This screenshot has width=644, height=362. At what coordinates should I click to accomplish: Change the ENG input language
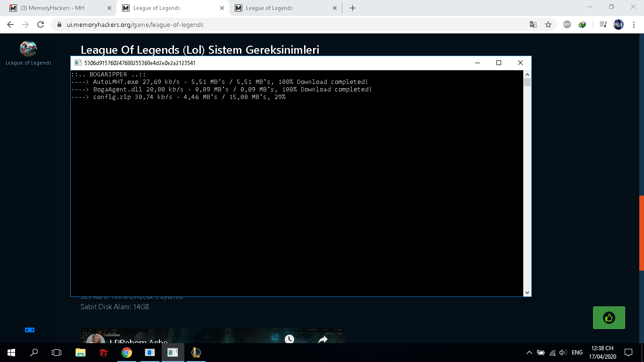577,352
